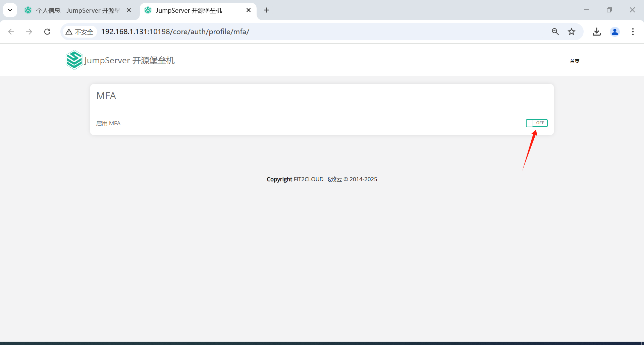
Task: Close the browser window
Action: tap(632, 10)
